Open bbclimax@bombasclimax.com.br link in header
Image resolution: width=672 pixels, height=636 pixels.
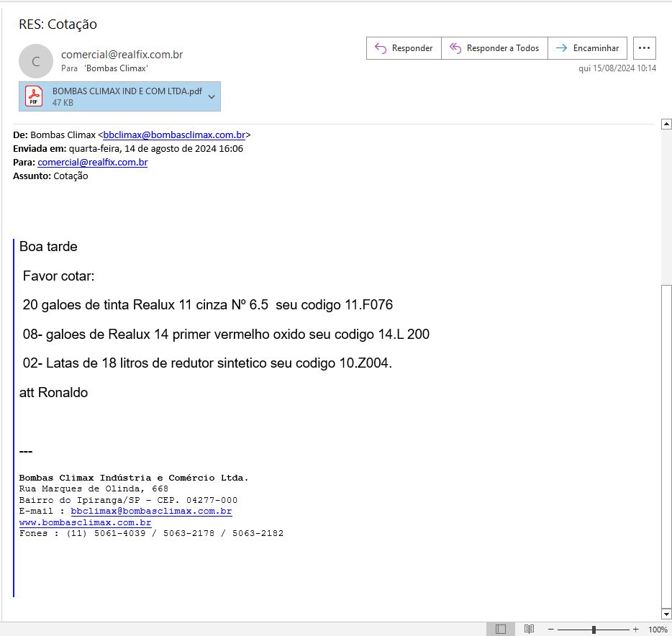click(x=175, y=135)
